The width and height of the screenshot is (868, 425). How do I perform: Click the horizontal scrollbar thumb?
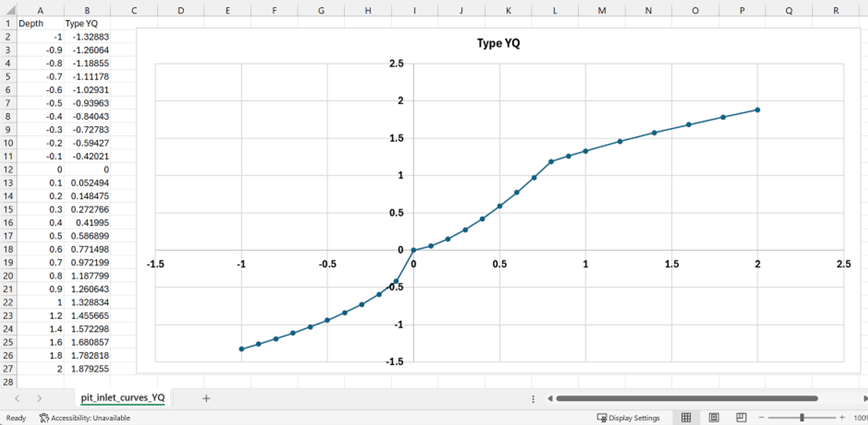[690, 398]
